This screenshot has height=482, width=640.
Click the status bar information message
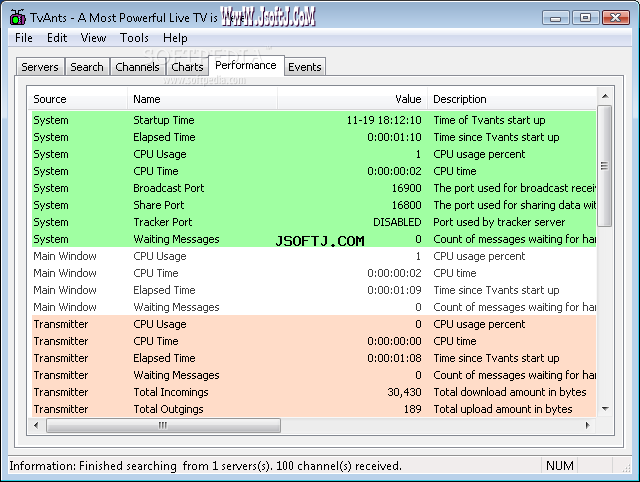click(205, 466)
